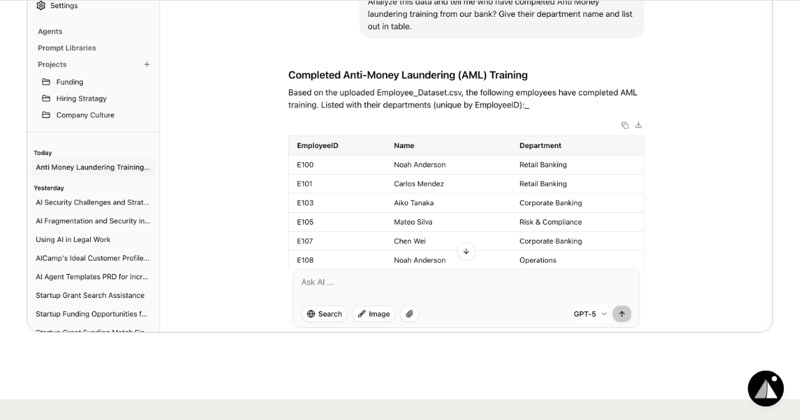Open Prompt Libraries in sidebar

click(67, 48)
